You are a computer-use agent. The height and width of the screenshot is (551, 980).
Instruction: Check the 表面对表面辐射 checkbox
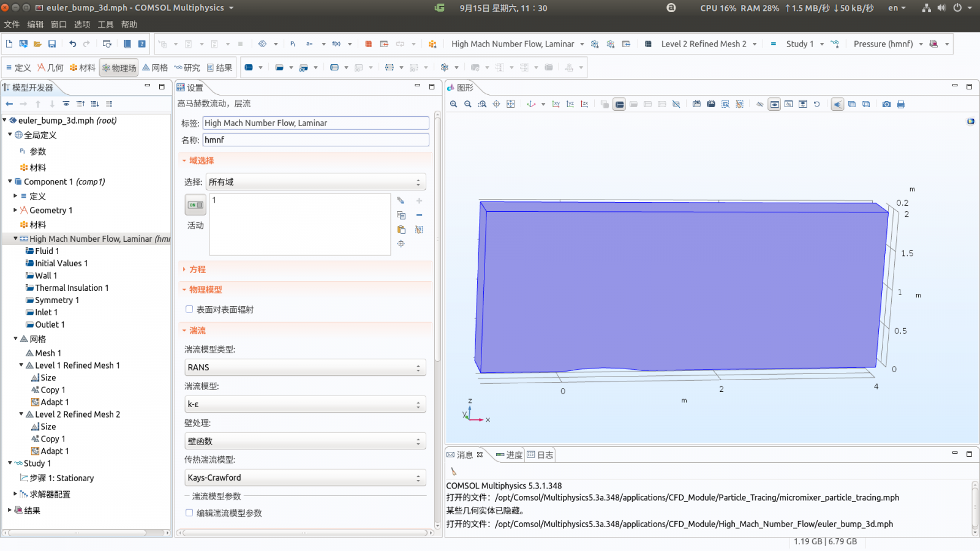click(x=189, y=309)
